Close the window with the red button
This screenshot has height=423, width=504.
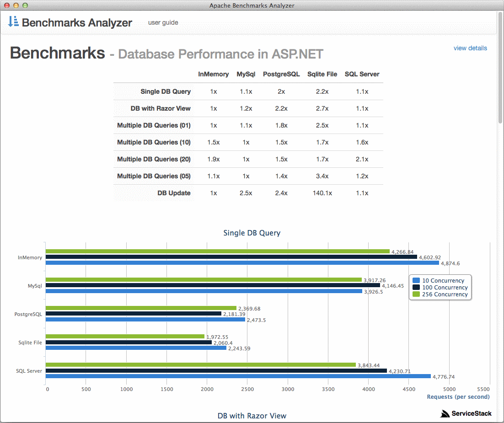click(7, 5)
